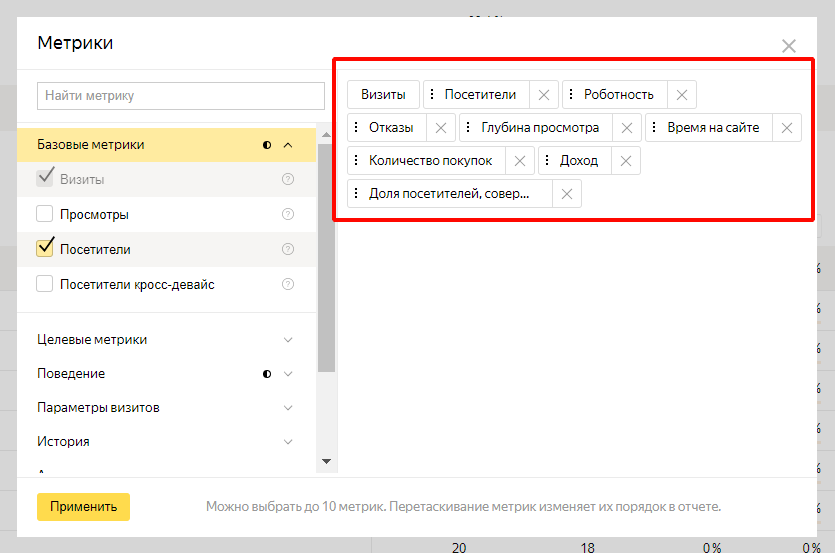
Task: Click the Визиты metric chip
Action: click(383, 95)
